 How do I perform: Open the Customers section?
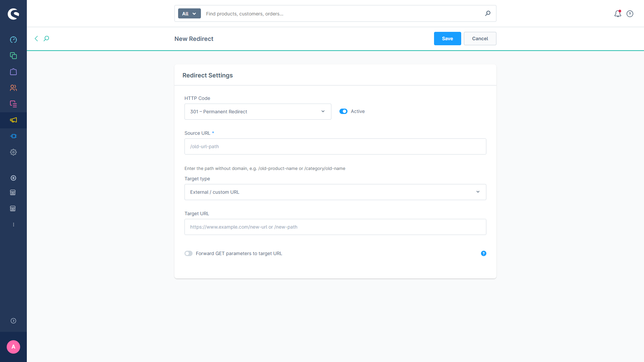(13, 88)
